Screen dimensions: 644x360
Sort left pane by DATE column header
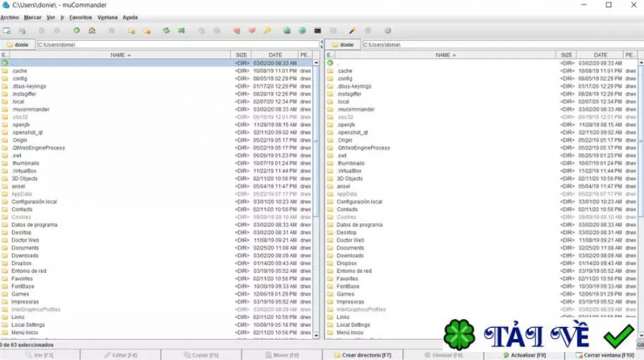click(x=275, y=55)
